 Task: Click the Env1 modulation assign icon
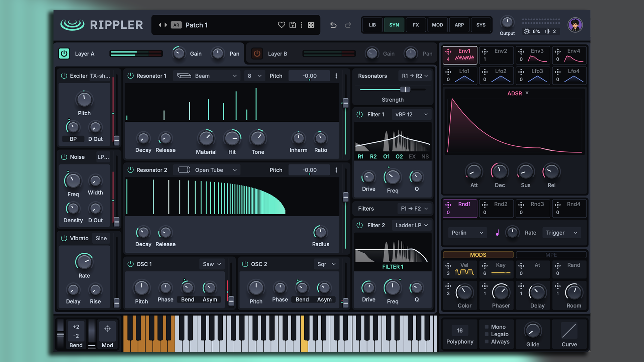tap(448, 51)
